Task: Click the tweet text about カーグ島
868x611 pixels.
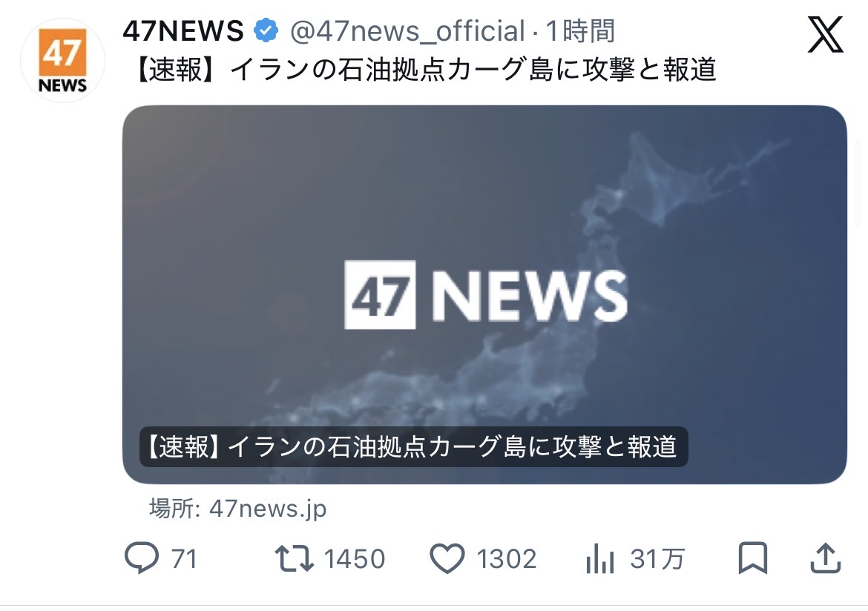Action: click(x=425, y=70)
